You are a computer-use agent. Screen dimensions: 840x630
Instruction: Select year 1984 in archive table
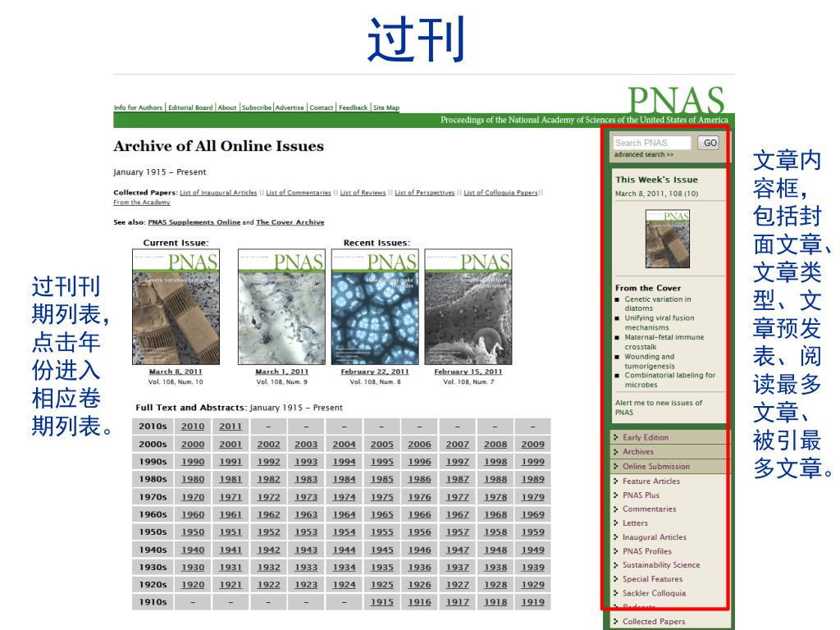tap(344, 479)
